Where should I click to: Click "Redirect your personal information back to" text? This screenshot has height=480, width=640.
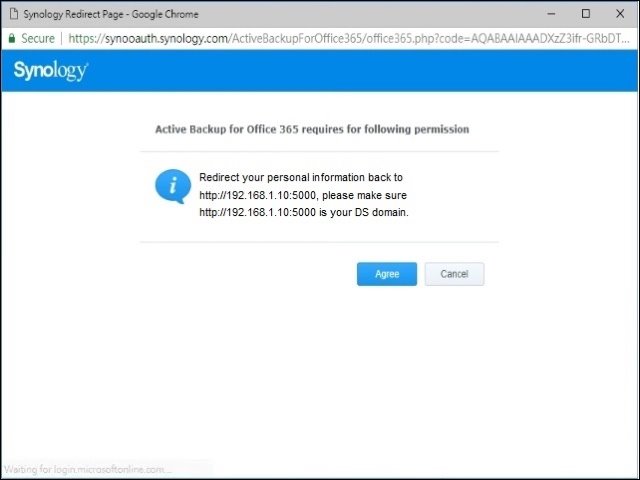[x=300, y=177]
